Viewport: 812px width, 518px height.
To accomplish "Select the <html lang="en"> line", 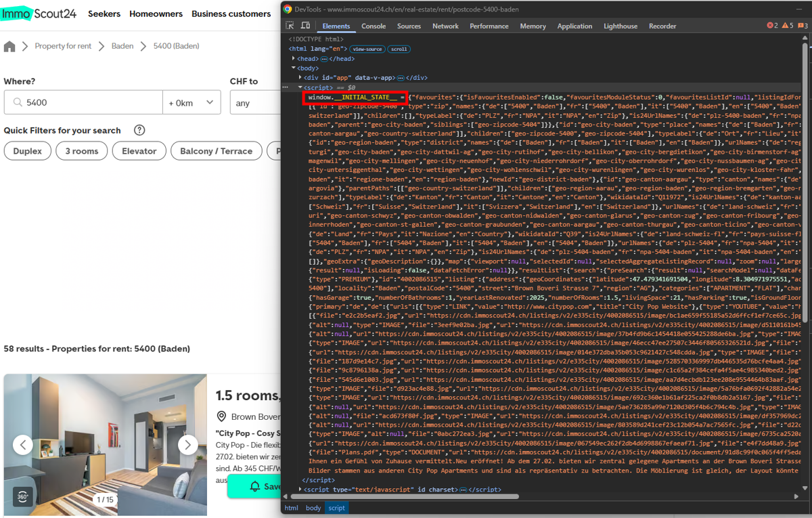I will [x=318, y=49].
